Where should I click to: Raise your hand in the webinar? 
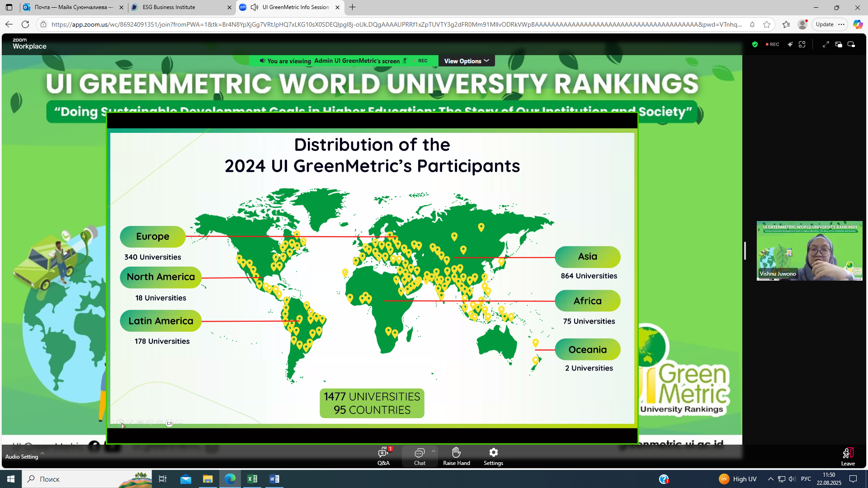(x=456, y=456)
